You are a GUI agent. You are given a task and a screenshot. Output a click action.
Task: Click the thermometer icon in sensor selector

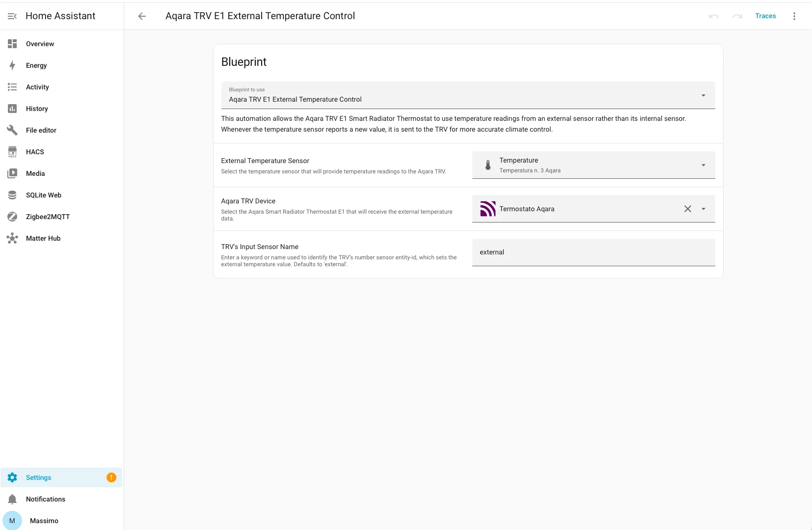[488, 165]
